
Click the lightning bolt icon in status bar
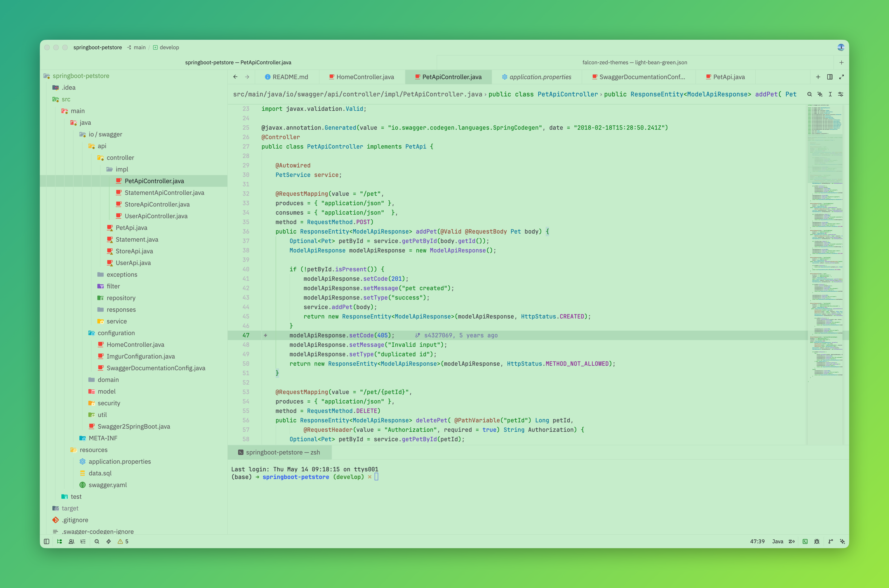click(109, 541)
